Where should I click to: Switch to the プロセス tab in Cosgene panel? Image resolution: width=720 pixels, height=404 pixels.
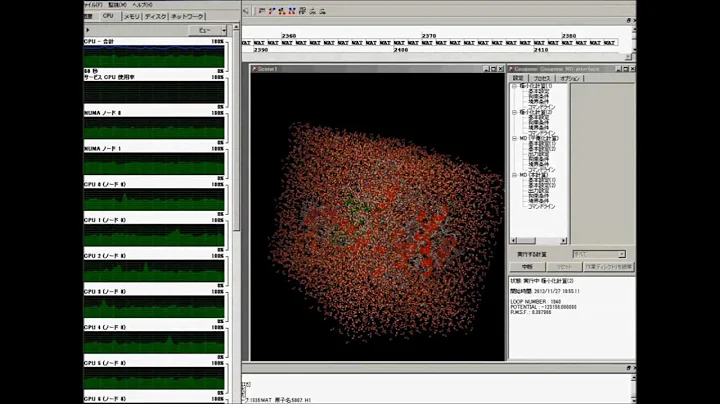coord(541,79)
